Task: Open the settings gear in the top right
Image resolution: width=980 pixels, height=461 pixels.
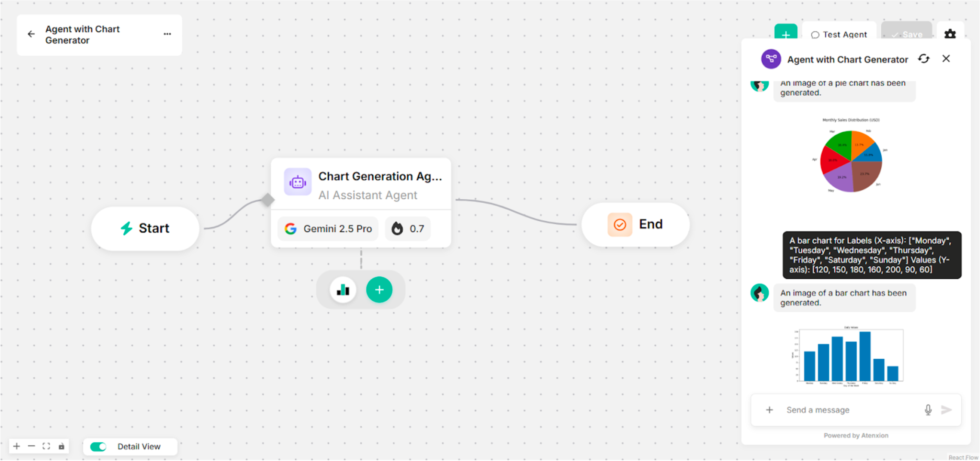Action: click(950, 34)
